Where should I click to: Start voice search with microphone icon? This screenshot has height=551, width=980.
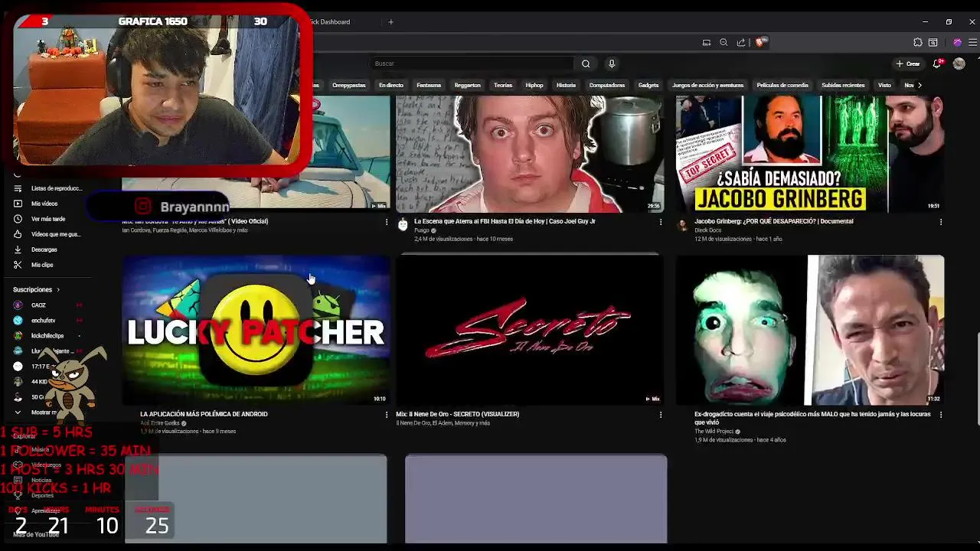[x=611, y=64]
